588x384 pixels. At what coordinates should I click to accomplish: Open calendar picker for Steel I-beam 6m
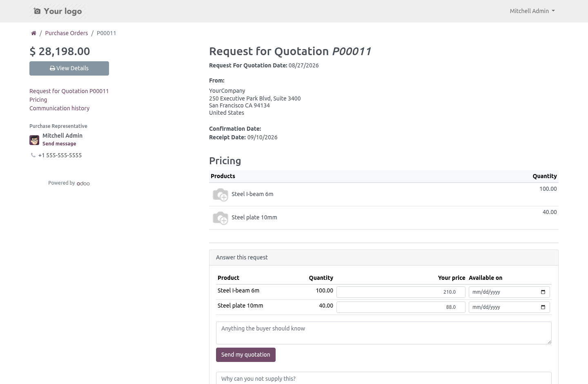(543, 292)
